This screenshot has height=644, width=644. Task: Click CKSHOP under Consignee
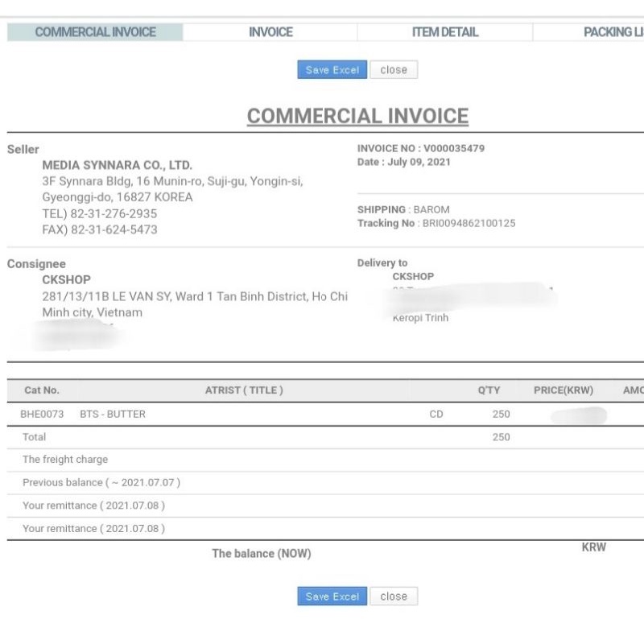[x=66, y=279]
